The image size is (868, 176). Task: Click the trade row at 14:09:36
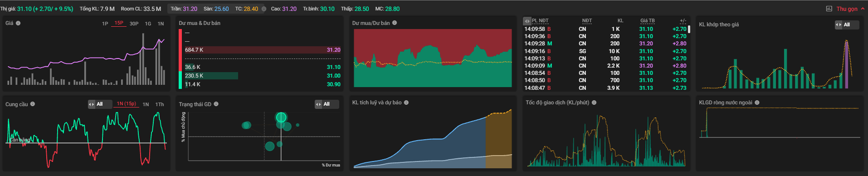pyautogui.click(x=605, y=36)
